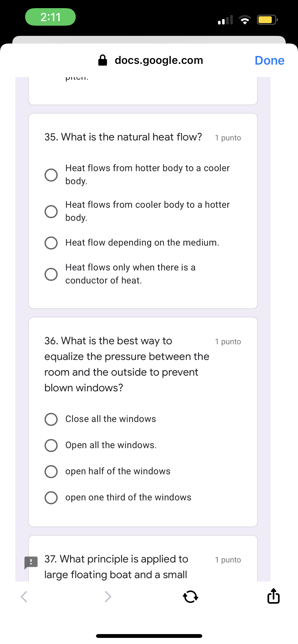Select 'Heat flows from hotter body' option
This screenshot has height=644, width=298.
point(51,175)
